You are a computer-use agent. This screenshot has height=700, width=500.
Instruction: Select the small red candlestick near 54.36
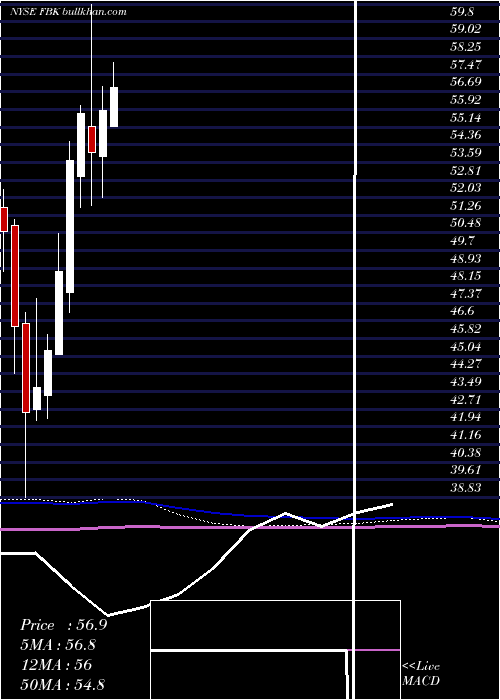(92, 139)
